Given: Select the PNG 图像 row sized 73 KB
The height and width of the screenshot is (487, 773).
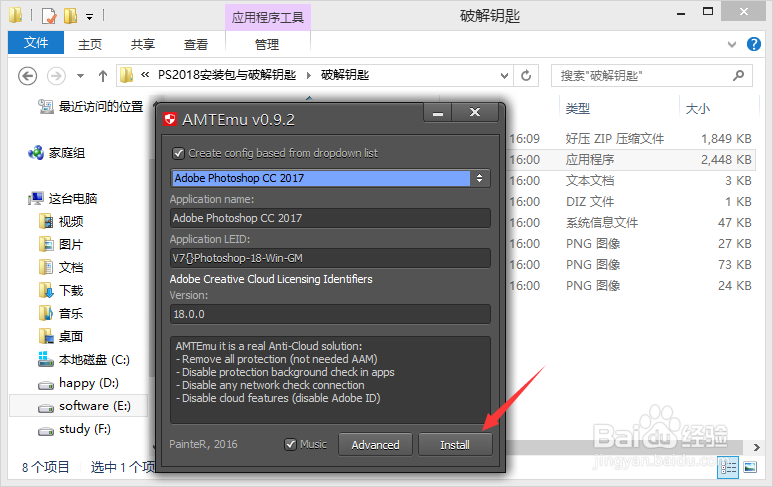Looking at the screenshot, I should pos(631,265).
